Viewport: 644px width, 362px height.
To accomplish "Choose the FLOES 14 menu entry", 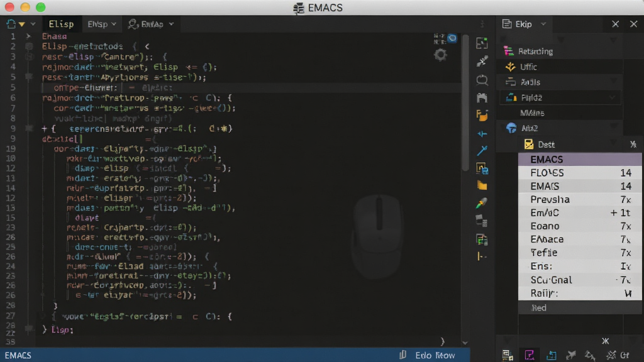I will (579, 173).
